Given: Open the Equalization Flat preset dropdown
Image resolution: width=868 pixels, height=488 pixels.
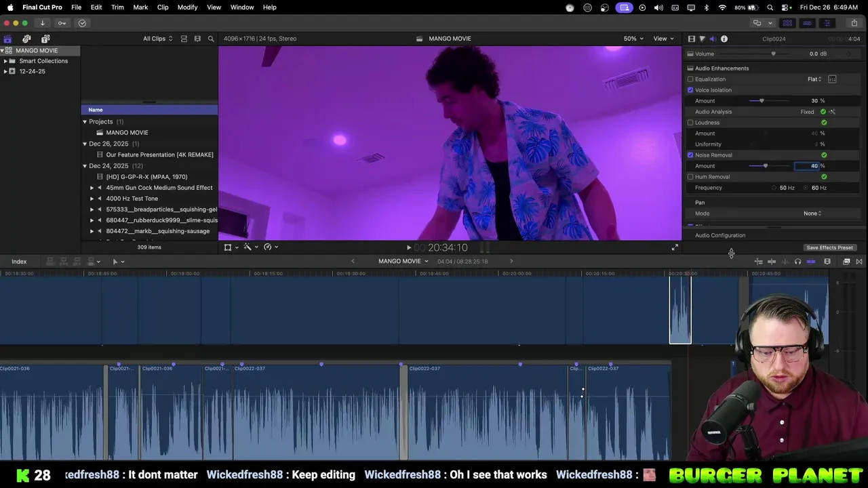Looking at the screenshot, I should (814, 79).
